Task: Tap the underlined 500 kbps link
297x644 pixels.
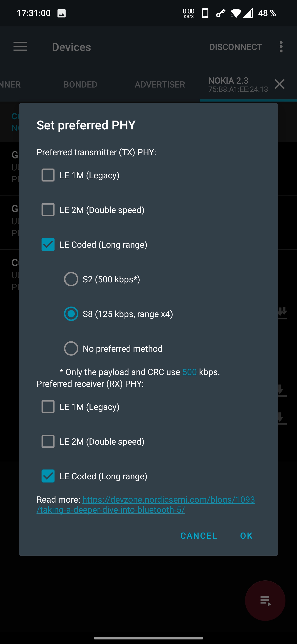Action: pos(189,372)
